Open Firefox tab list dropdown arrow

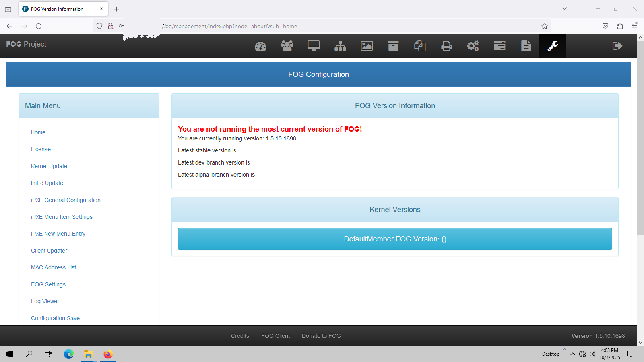click(564, 9)
